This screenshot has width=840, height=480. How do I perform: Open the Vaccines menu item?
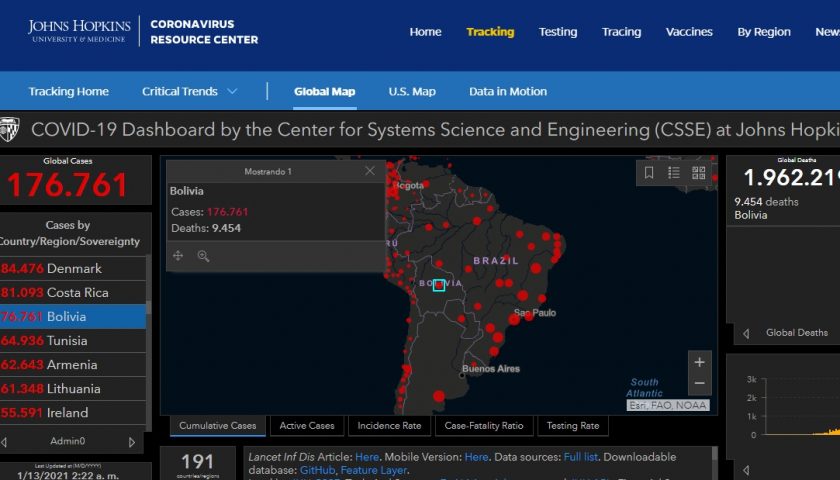(689, 32)
